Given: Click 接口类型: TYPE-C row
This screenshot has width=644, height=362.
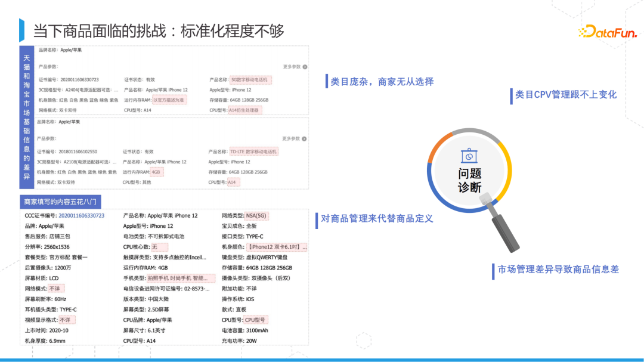Looking at the screenshot, I should 242,237.
